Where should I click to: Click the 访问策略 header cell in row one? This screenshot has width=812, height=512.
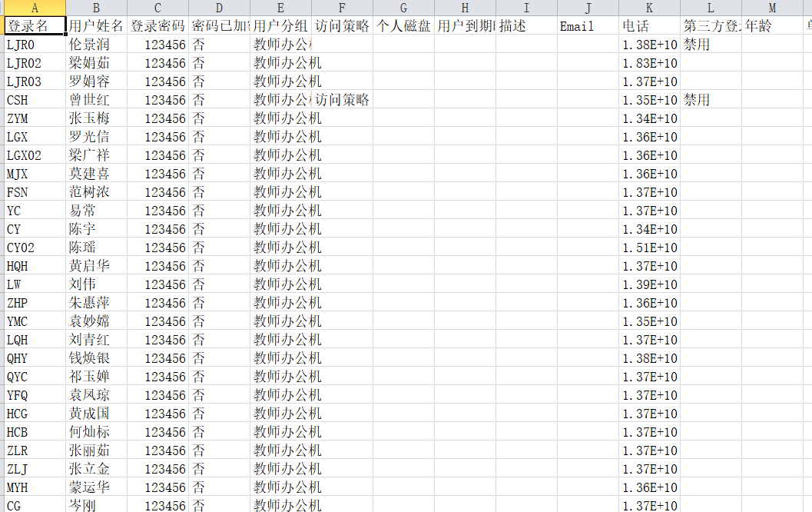click(343, 26)
